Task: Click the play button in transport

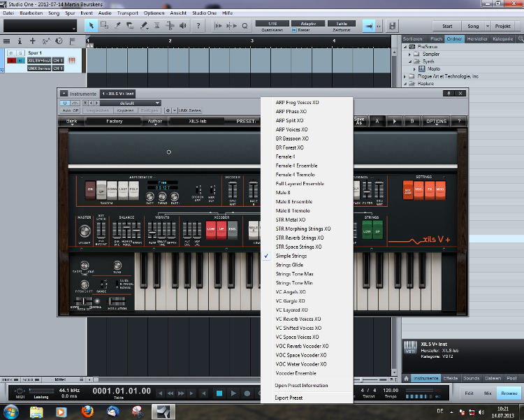Action: tap(233, 393)
